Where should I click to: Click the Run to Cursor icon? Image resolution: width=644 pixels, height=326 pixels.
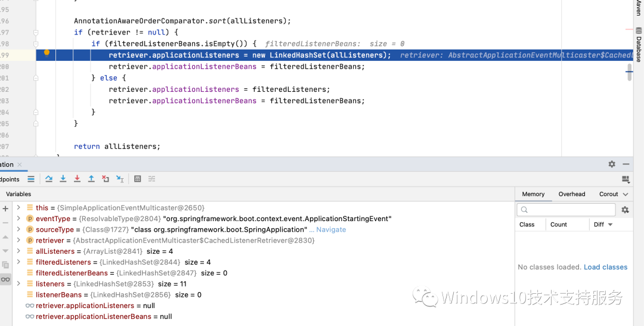[x=120, y=179]
